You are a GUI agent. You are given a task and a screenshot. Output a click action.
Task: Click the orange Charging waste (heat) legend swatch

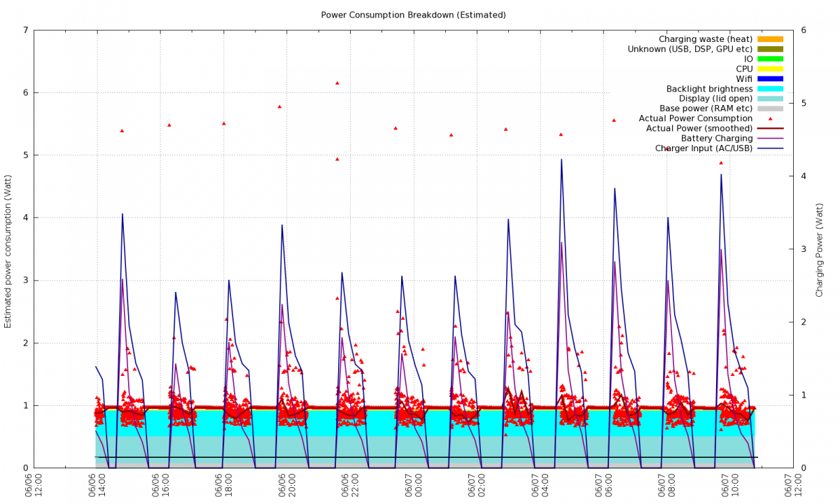[x=769, y=39]
